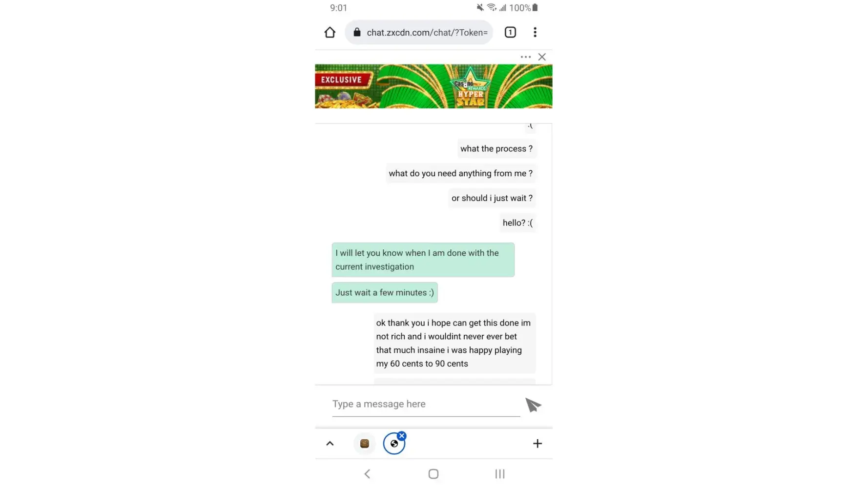The height and width of the screenshot is (488, 868).
Task: Focus the 'Type a message here' field
Action: [x=426, y=405]
